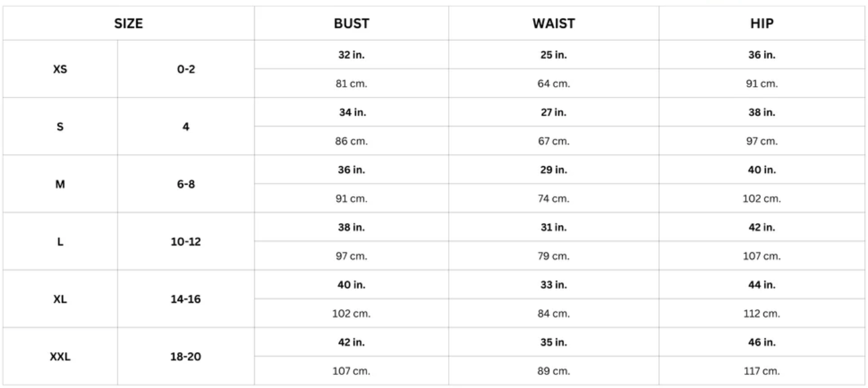Click the 117 cm. hip value

click(762, 371)
